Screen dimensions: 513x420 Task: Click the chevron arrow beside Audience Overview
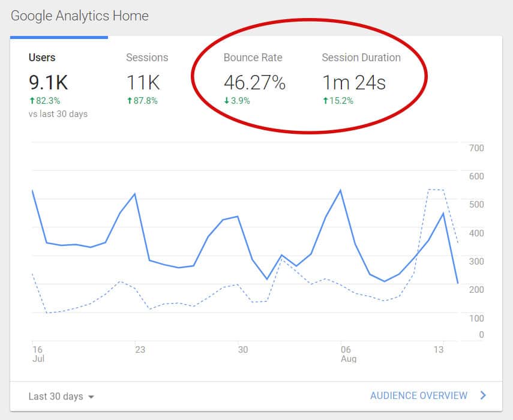point(483,395)
